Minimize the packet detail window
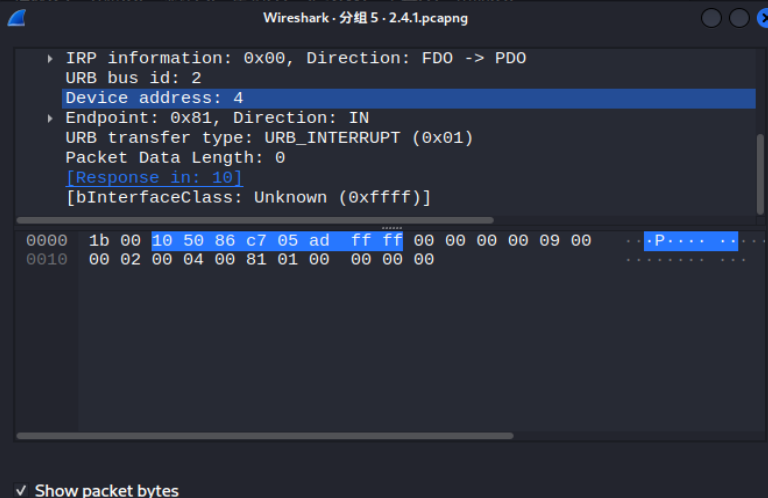Image resolution: width=768 pixels, height=498 pixels. pos(711,18)
